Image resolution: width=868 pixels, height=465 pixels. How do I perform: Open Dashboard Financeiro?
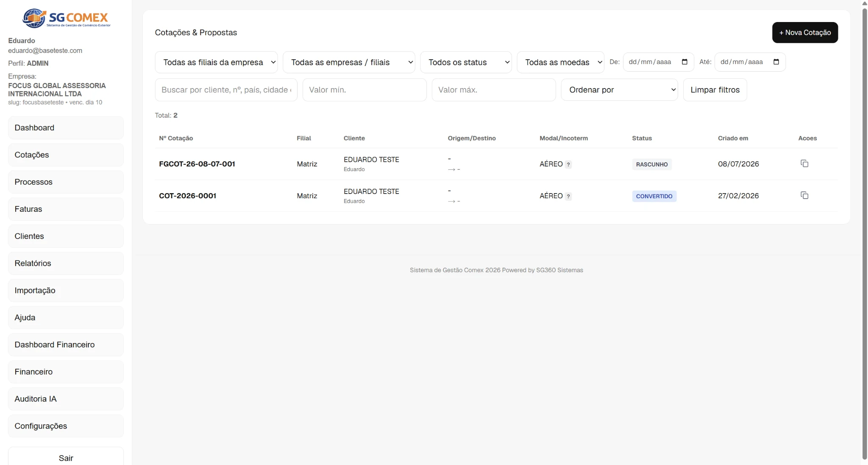66,345
